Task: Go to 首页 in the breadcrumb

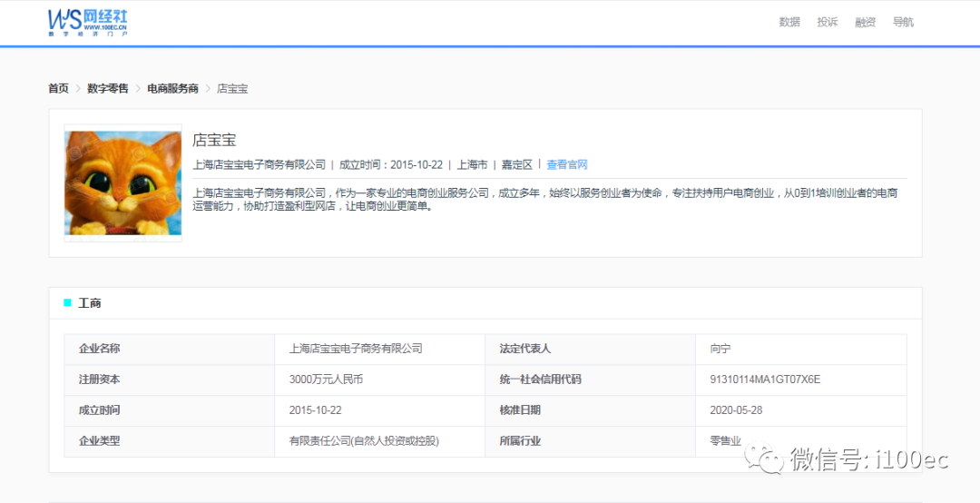Action: point(58,89)
